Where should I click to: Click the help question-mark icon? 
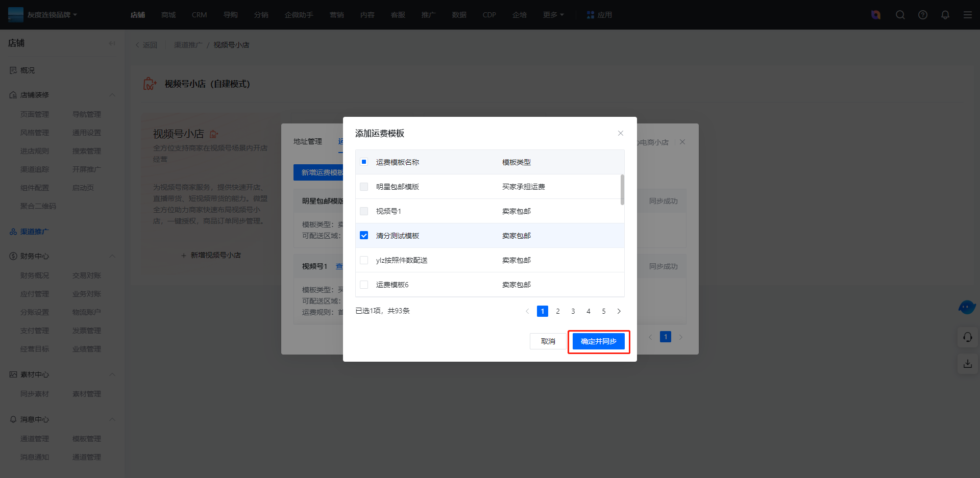click(923, 15)
